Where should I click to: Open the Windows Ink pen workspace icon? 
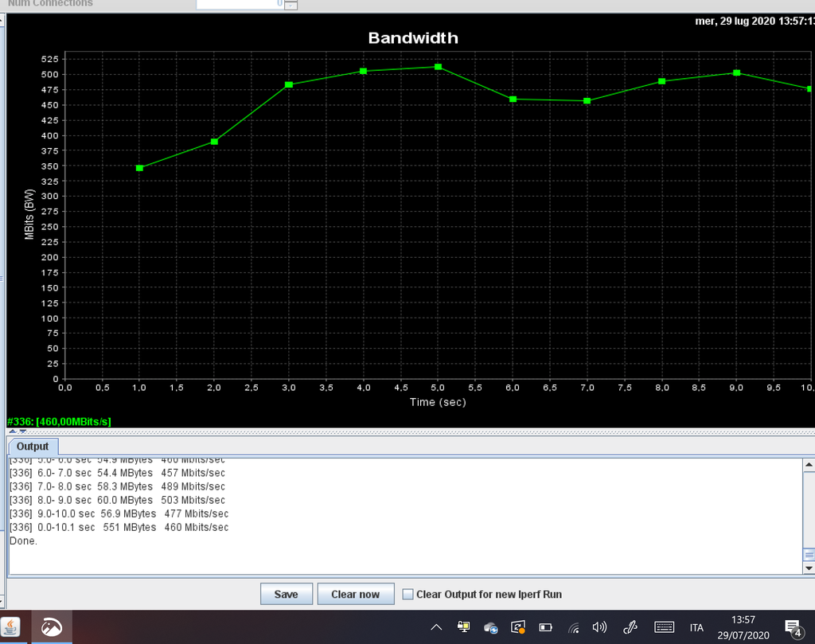[x=630, y=627]
